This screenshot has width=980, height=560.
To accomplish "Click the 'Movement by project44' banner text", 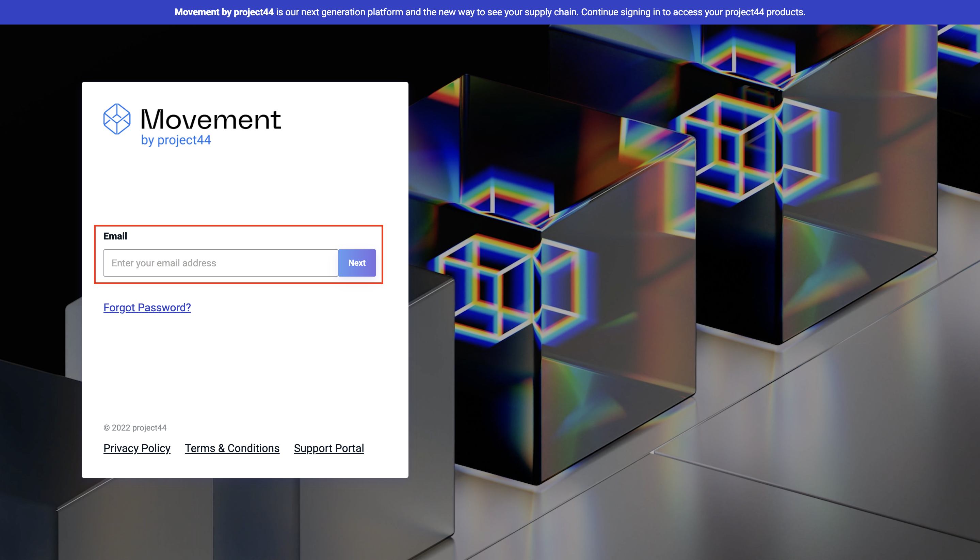I will click(x=224, y=12).
